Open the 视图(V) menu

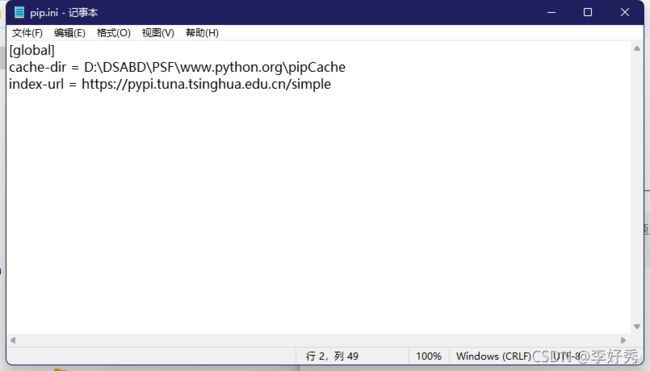pos(158,33)
